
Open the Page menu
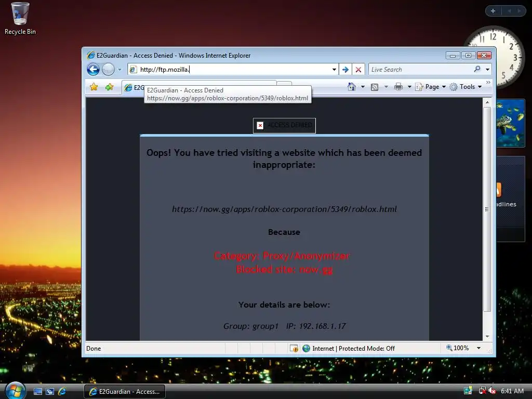pos(431,87)
